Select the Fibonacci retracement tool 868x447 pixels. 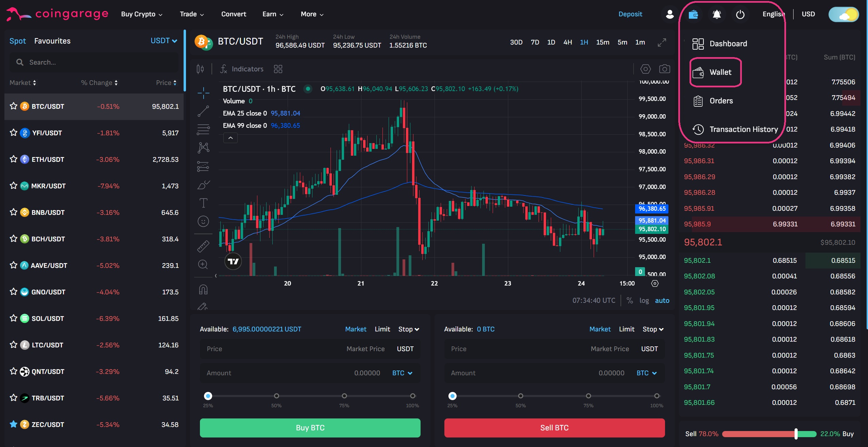203,130
